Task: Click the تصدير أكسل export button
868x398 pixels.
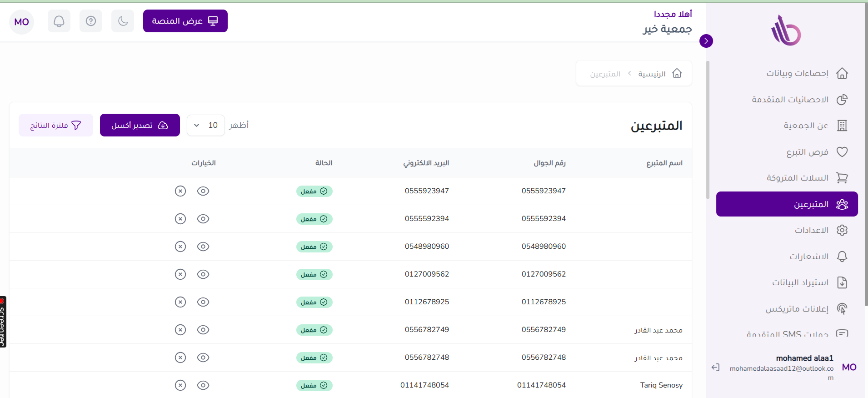Action: (140, 125)
